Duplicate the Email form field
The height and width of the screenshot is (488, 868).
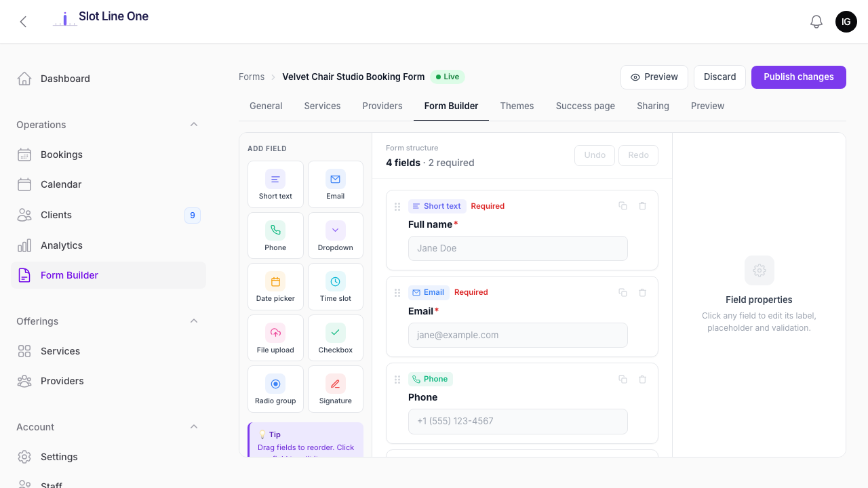(x=623, y=292)
